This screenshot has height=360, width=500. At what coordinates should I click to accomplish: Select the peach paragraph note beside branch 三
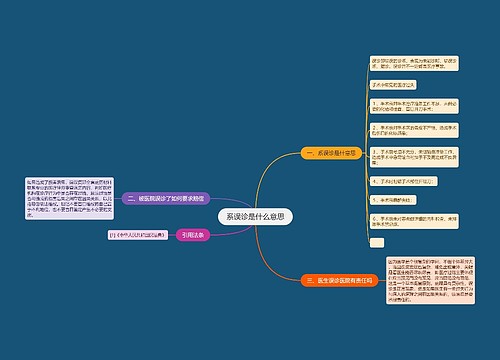431,280
